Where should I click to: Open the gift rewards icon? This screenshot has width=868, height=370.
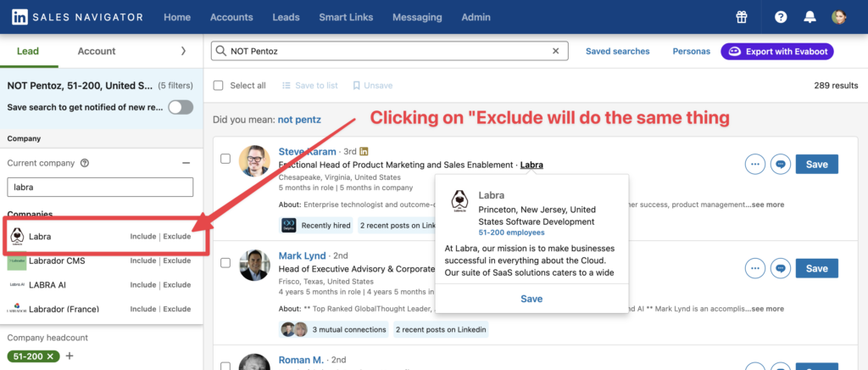tap(741, 17)
